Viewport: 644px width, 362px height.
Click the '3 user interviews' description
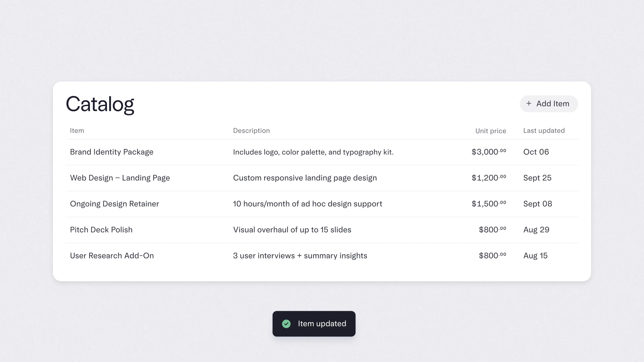(x=300, y=256)
